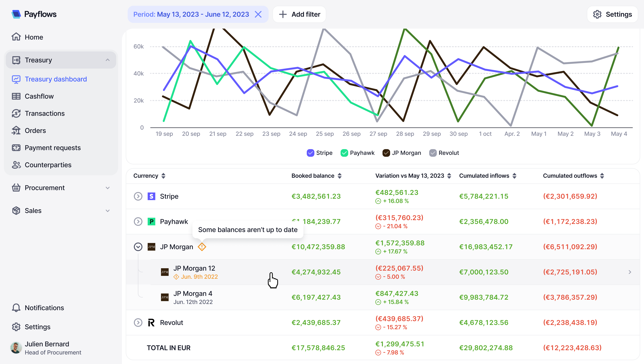Click the Sales box icon

coord(16,210)
